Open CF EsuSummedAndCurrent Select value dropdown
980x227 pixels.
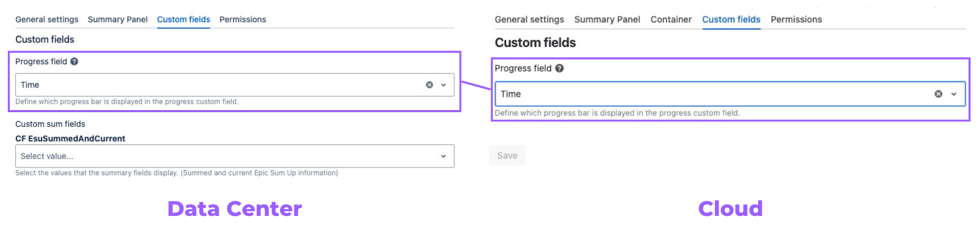tap(443, 156)
